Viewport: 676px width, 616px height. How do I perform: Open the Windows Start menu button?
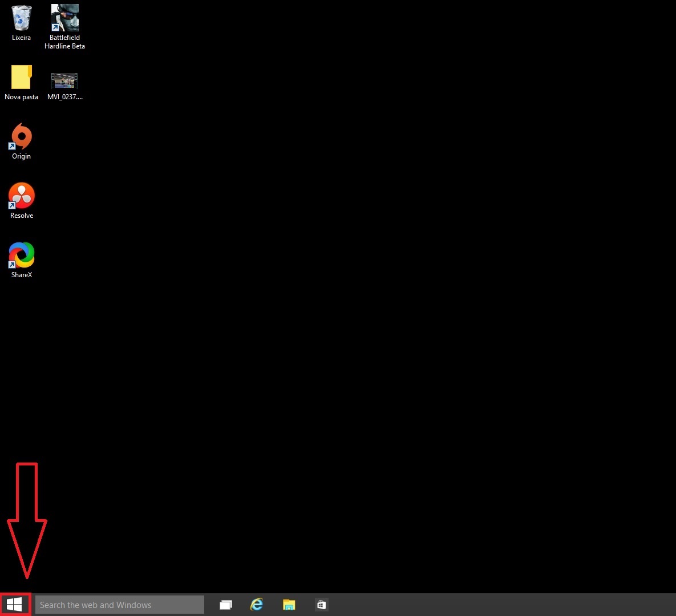[14, 605]
